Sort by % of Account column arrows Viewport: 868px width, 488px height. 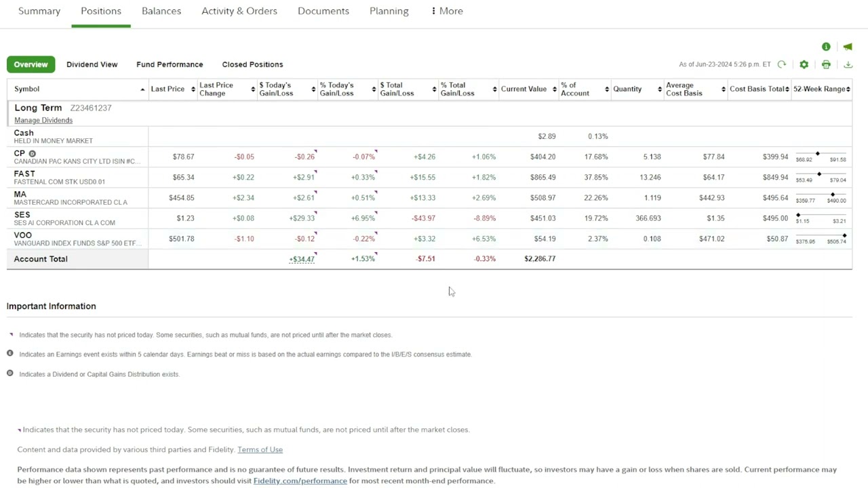coord(607,89)
